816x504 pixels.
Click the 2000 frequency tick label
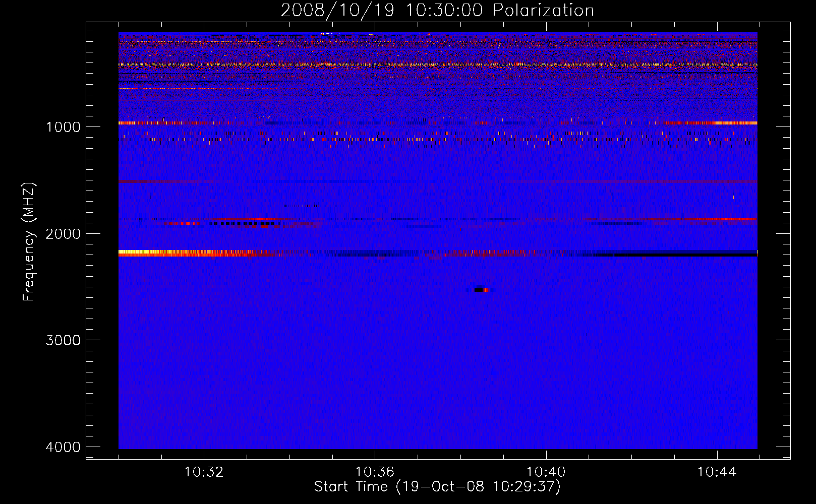point(63,234)
